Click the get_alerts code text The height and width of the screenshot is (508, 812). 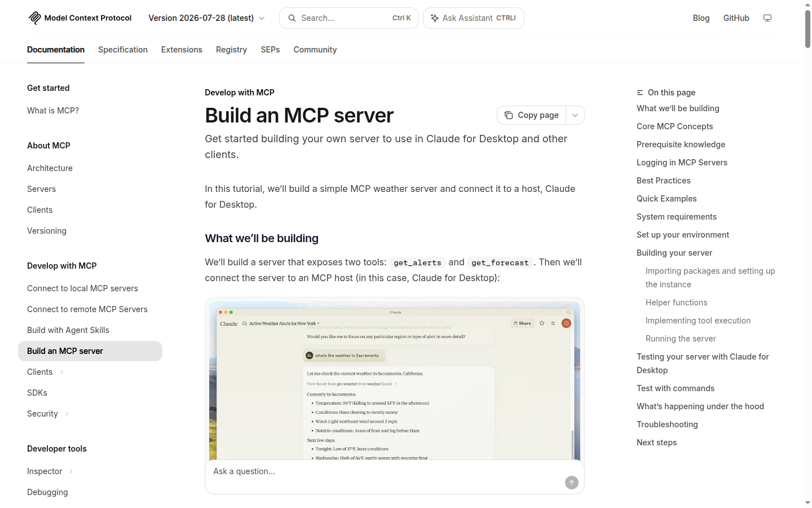point(417,262)
